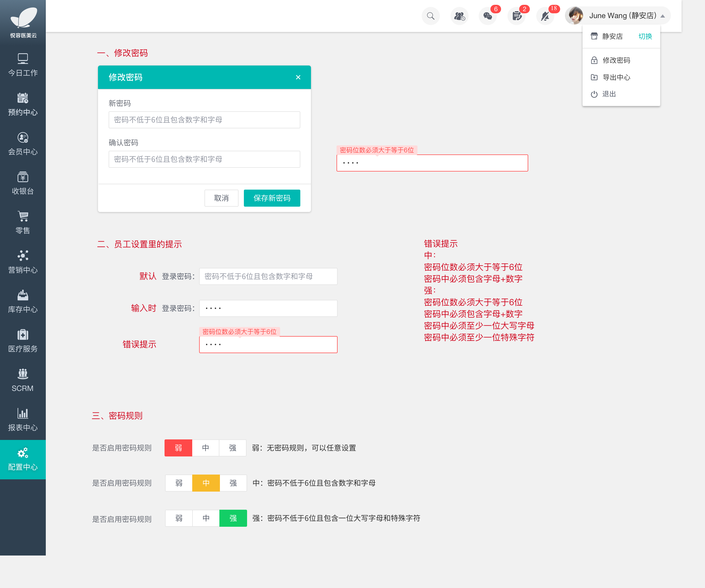Click the 三、密码规则 heading text
705x588 pixels.
[x=117, y=416]
